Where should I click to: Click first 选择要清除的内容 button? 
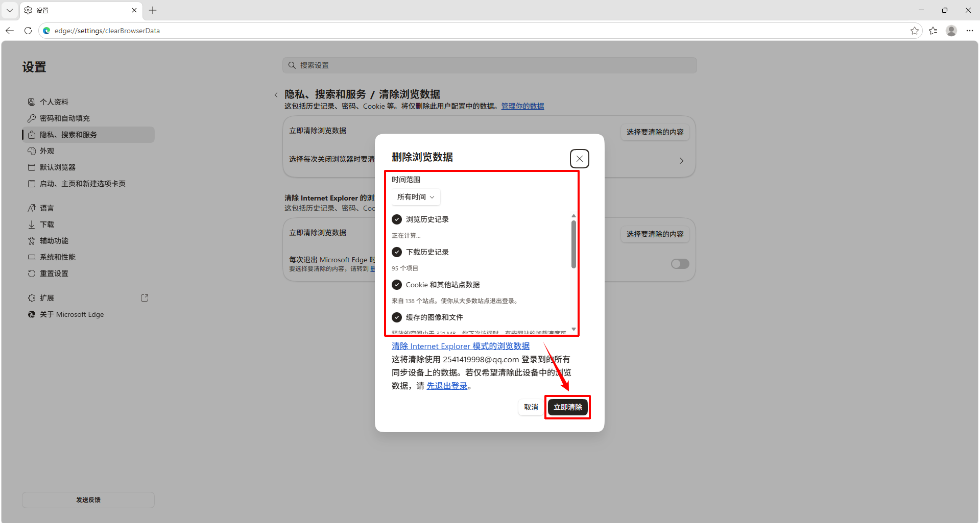(x=655, y=132)
